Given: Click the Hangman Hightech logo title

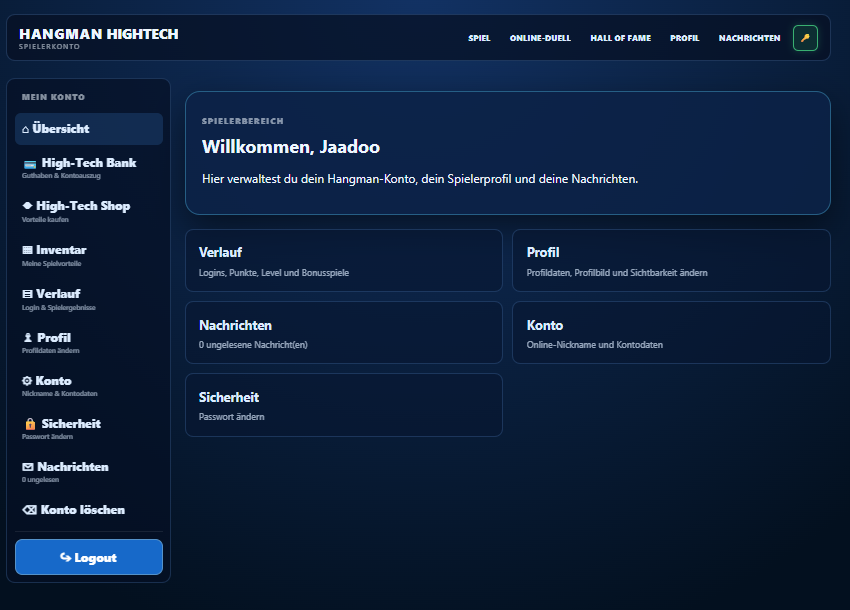Looking at the screenshot, I should pyautogui.click(x=99, y=34).
